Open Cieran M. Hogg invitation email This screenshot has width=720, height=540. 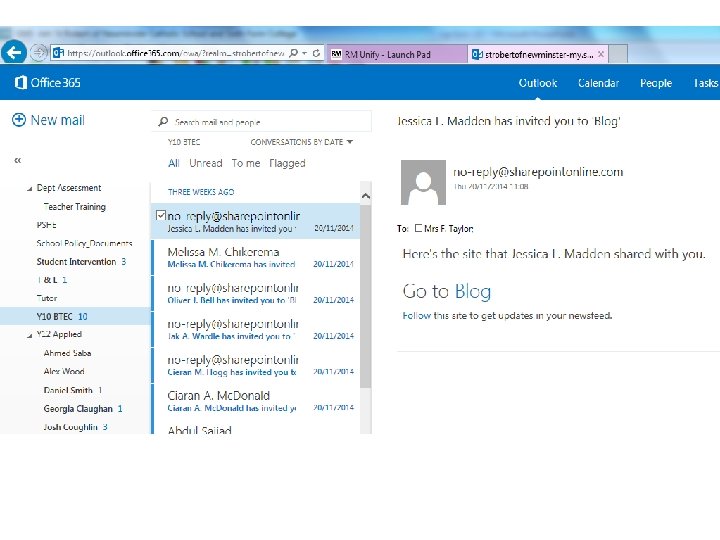click(257, 365)
